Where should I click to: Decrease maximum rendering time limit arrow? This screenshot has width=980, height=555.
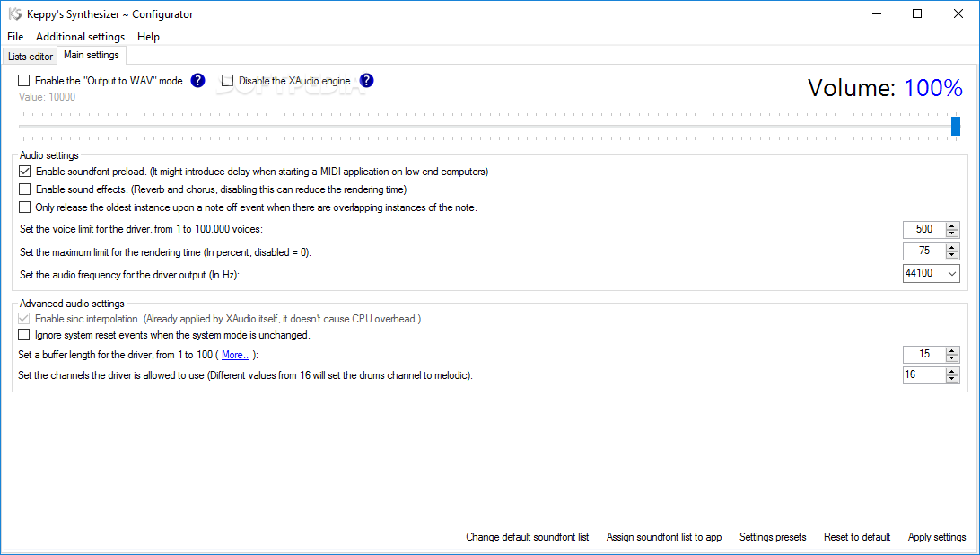(x=952, y=255)
